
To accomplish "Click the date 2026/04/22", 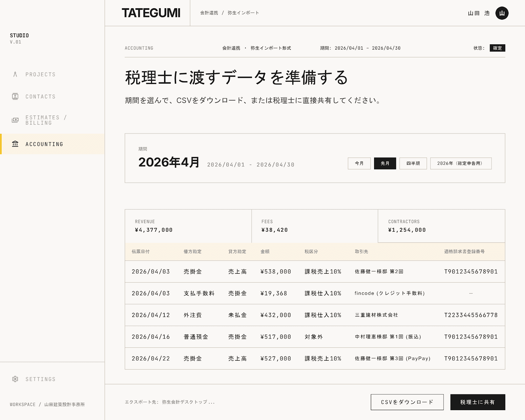I will pyautogui.click(x=151, y=358).
